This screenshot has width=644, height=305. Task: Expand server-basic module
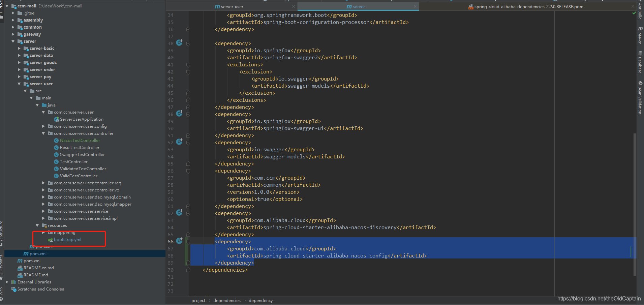point(19,49)
